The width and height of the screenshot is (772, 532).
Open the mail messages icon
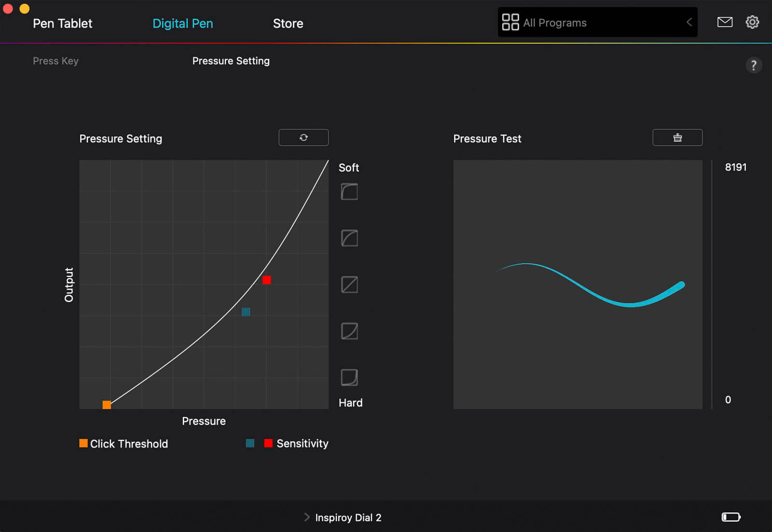click(x=725, y=22)
